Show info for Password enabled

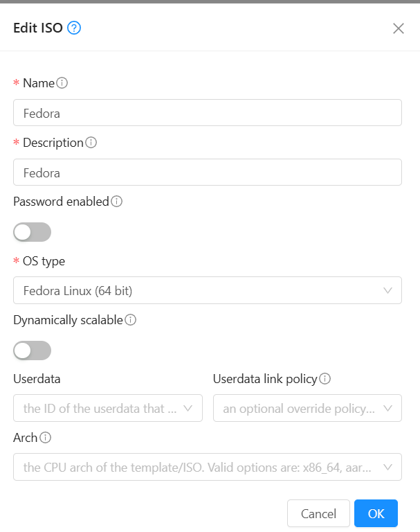click(x=117, y=202)
